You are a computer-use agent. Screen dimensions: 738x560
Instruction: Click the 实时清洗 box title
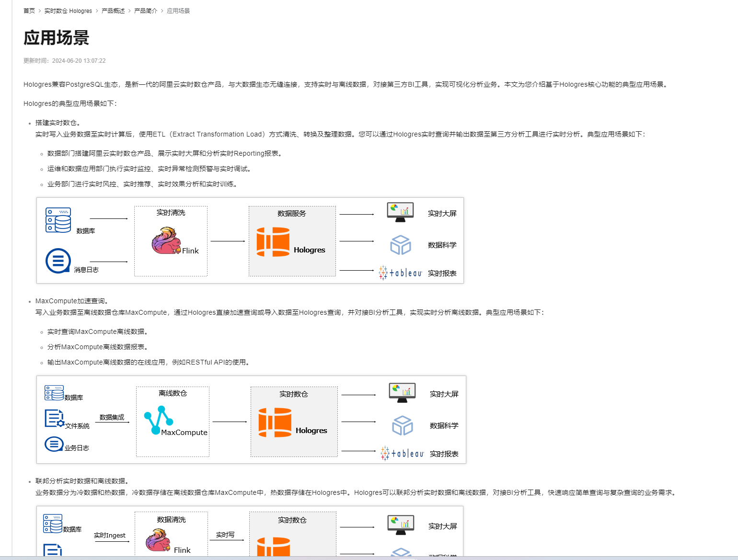(171, 213)
